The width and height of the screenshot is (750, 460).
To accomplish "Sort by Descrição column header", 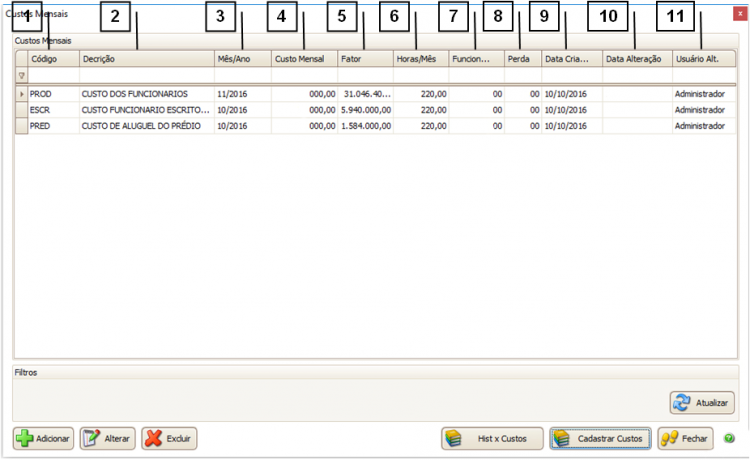I will (146, 59).
